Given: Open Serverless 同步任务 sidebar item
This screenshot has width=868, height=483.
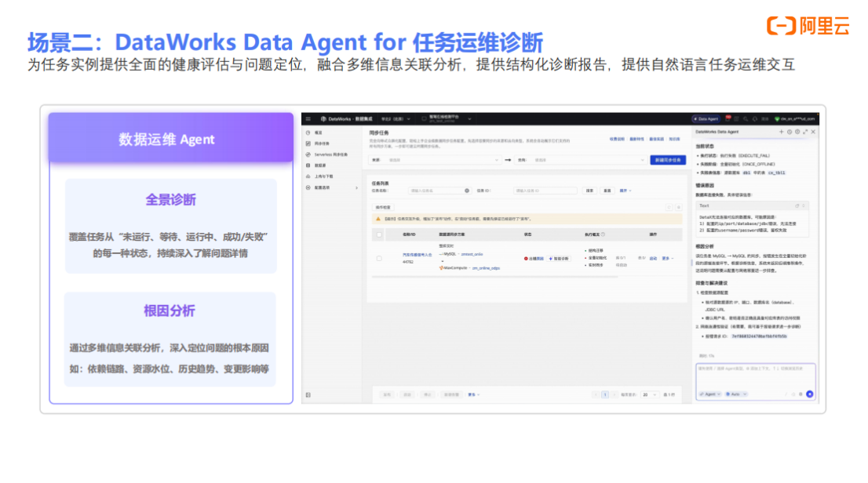Looking at the screenshot, I should [x=326, y=155].
